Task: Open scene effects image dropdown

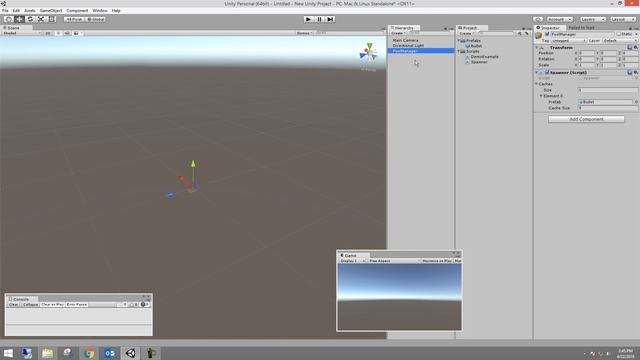Action: pos(78,33)
